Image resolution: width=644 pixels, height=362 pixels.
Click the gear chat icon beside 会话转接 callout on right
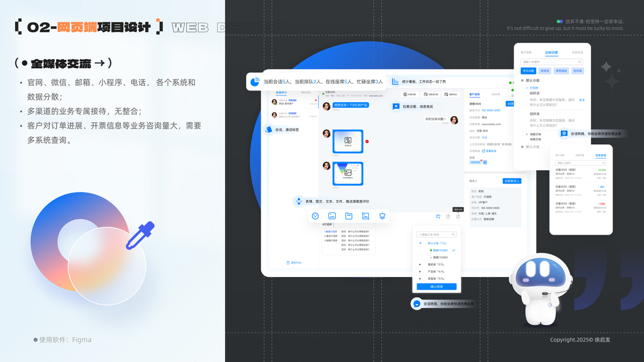coord(564,133)
